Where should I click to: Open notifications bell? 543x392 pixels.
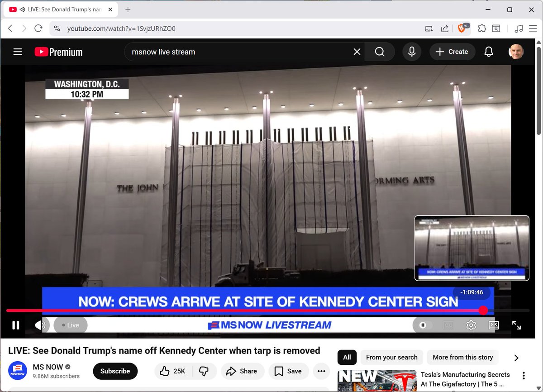pyautogui.click(x=489, y=52)
